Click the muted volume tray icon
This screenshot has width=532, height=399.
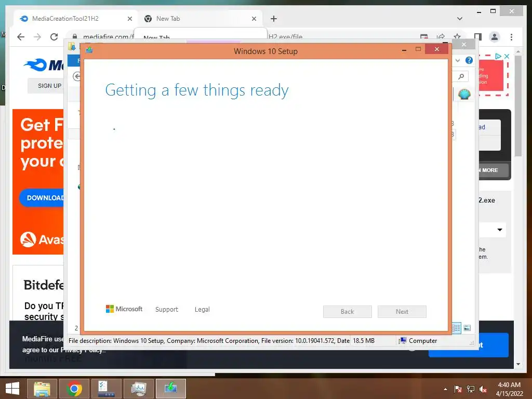coord(483,389)
